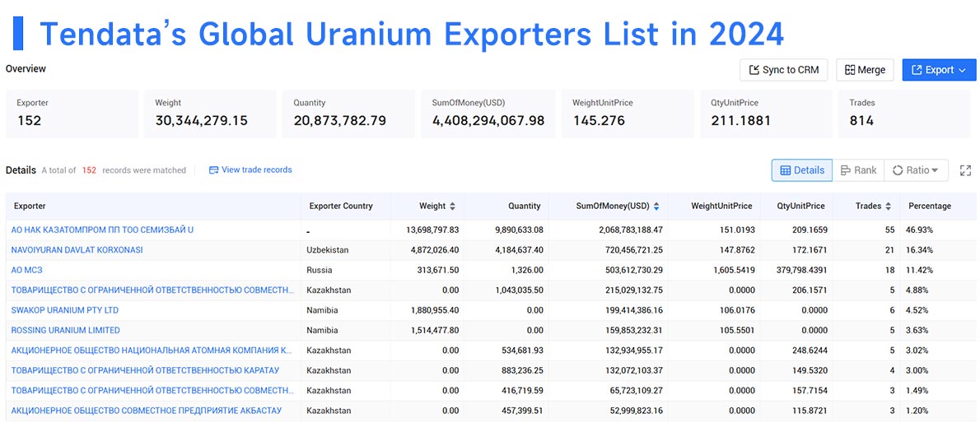Screen dimensions: 980x432
Task: Click overview SumOfMoney total 4,408,294,067.98
Action: 488,120
